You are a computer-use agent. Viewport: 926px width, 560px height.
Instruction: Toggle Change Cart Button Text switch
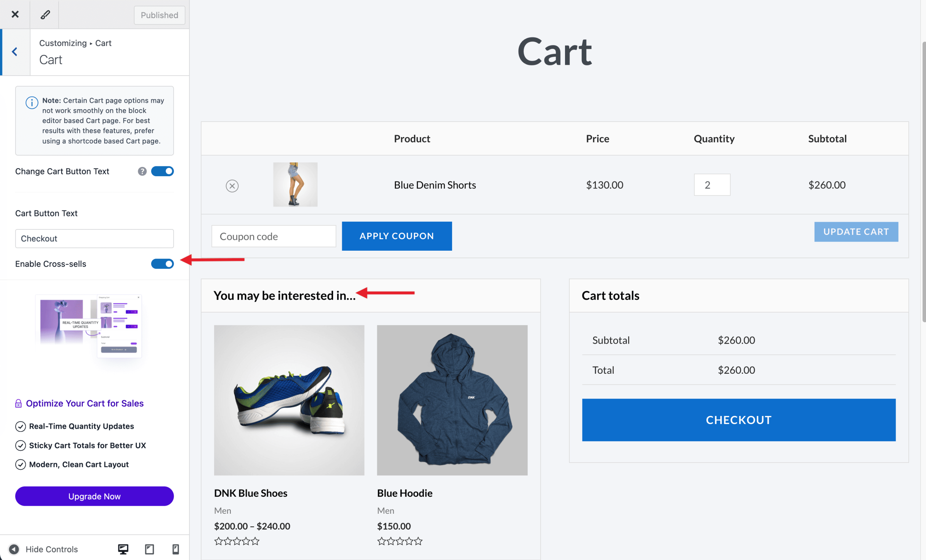pos(162,171)
